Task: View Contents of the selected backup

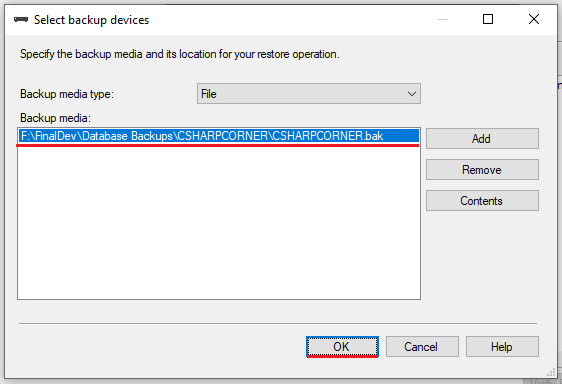Action: 482,200
